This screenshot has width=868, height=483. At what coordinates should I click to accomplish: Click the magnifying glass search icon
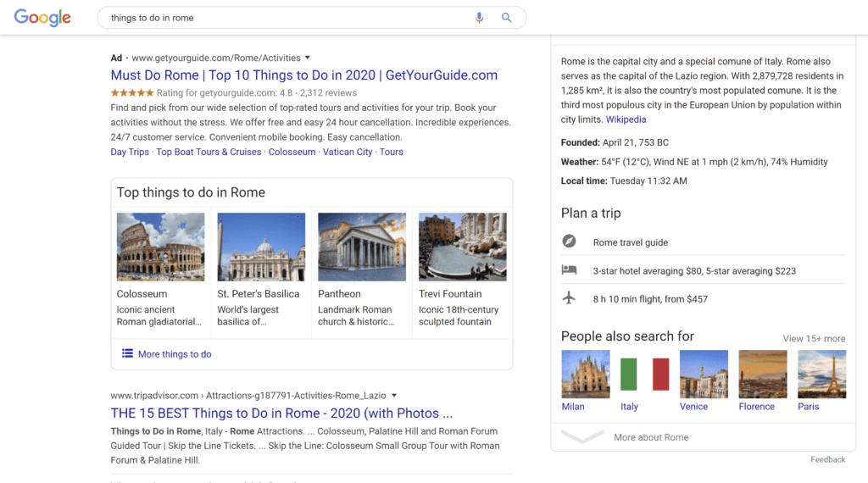(506, 18)
